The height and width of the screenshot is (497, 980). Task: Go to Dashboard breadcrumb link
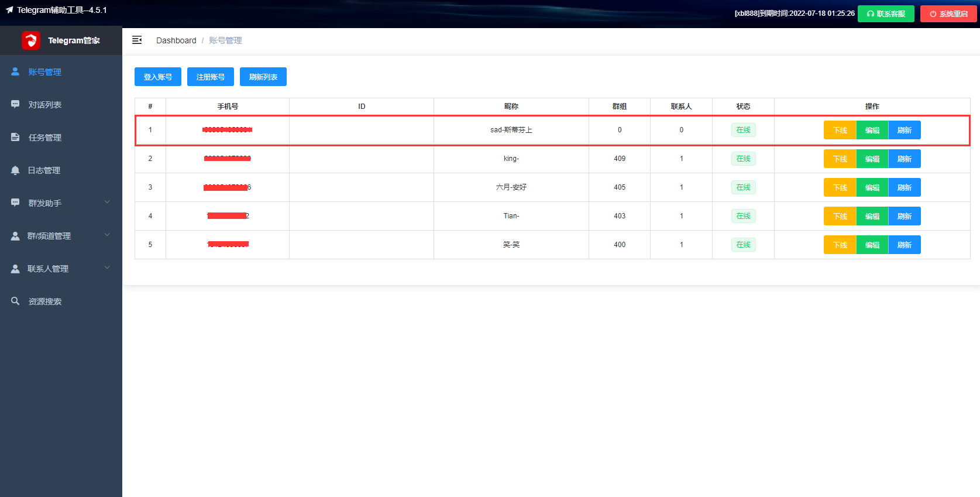(x=176, y=40)
